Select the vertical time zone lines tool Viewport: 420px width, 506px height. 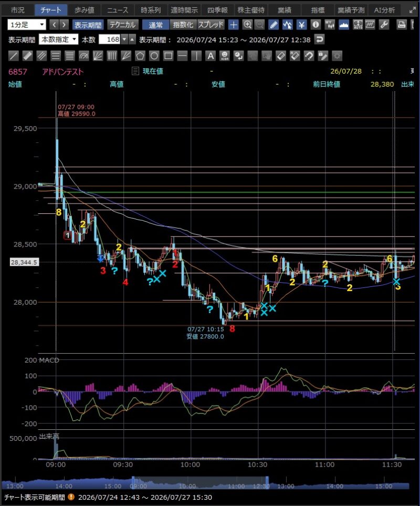[x=112, y=56]
